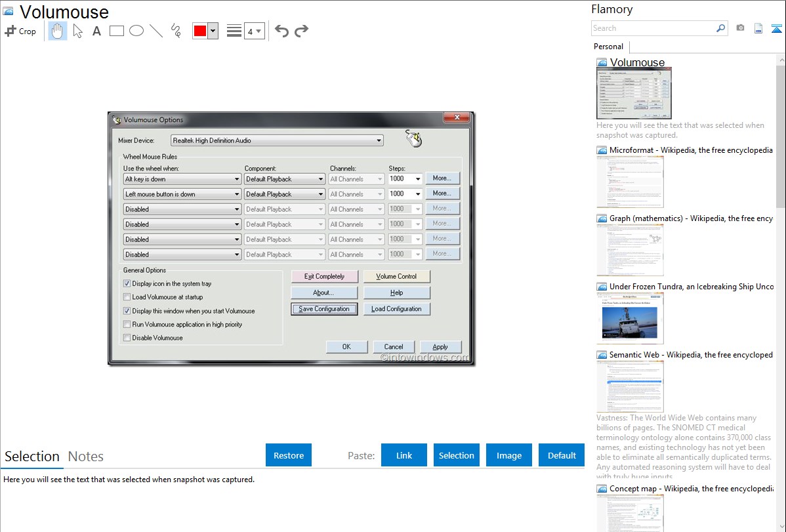The image size is (786, 532).
Task: Select the straight line tool
Action: click(156, 31)
